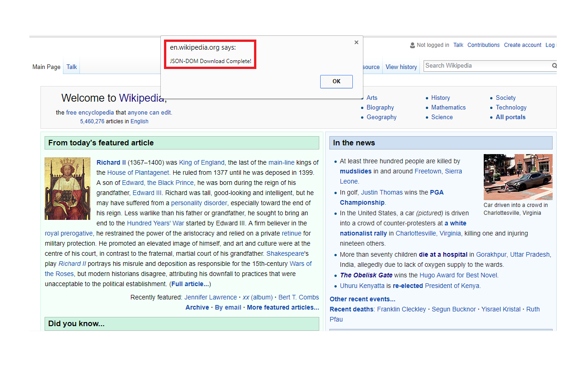The height and width of the screenshot is (368, 588).
Task: Open the Talk link in the user bar
Action: click(x=458, y=45)
